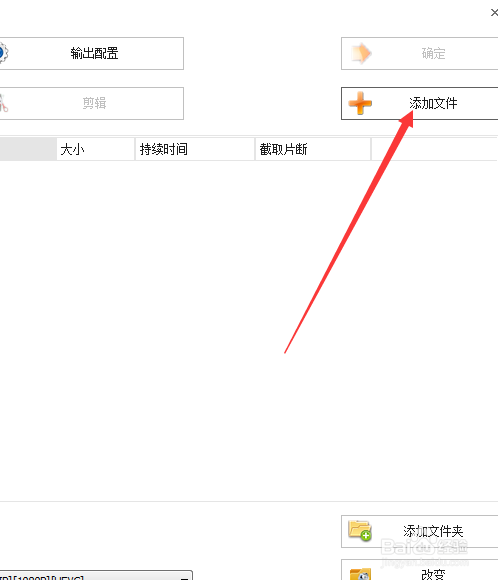
Task: Click the orange plus icon
Action: pos(360,103)
